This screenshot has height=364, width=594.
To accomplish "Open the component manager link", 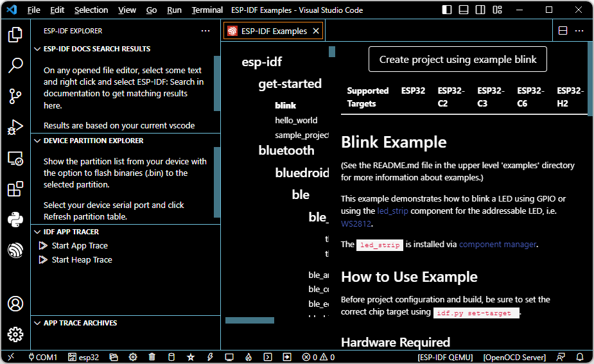I will point(498,245).
